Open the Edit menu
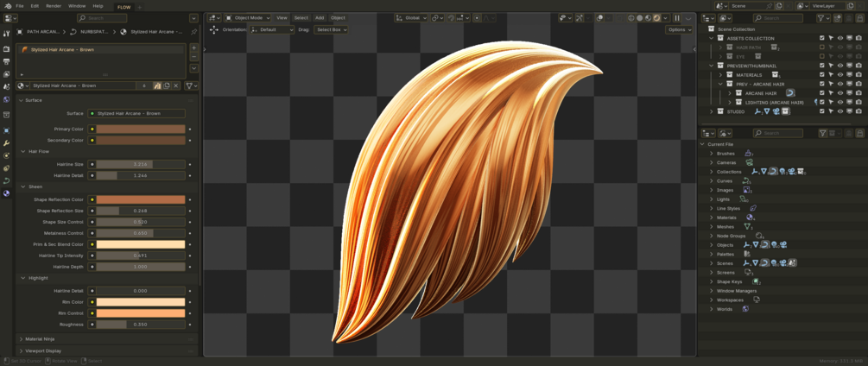 pyautogui.click(x=35, y=5)
